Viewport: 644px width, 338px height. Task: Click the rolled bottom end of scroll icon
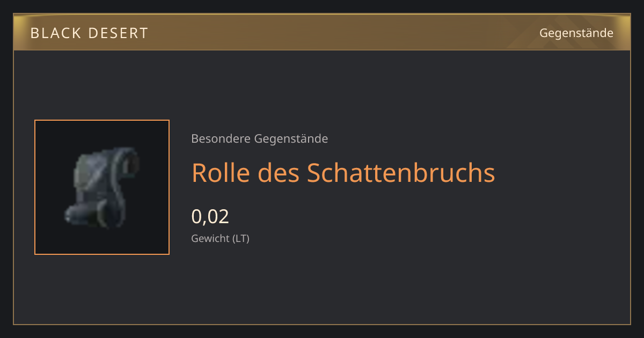click(x=91, y=216)
